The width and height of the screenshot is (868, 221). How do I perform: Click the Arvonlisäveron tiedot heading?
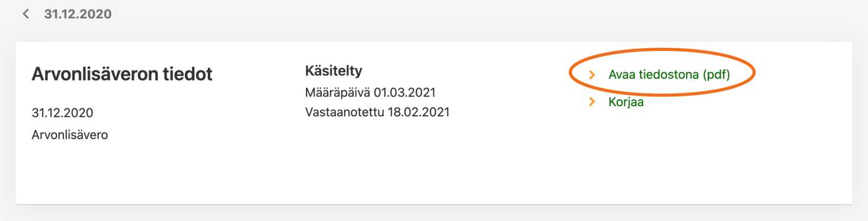[122, 74]
